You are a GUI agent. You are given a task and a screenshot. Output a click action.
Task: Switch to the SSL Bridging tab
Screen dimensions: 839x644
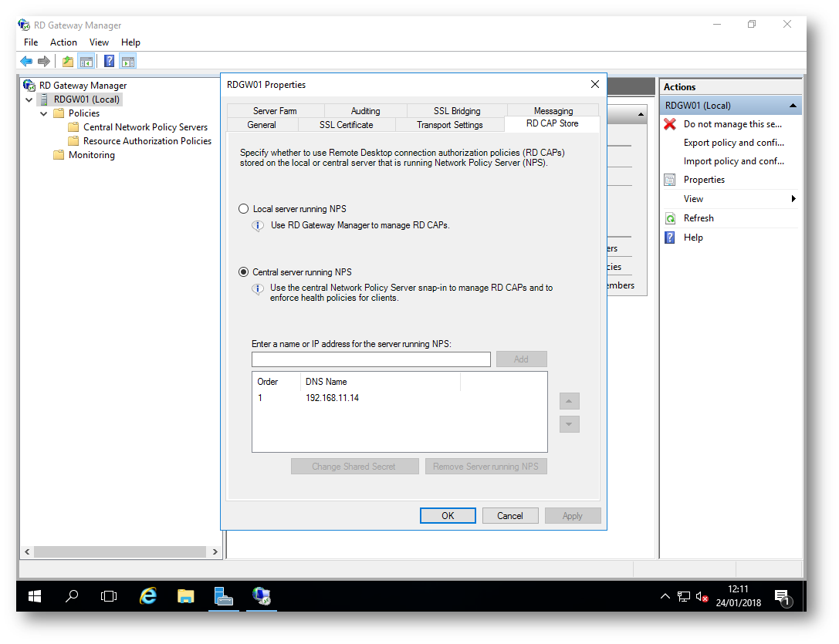pos(457,111)
